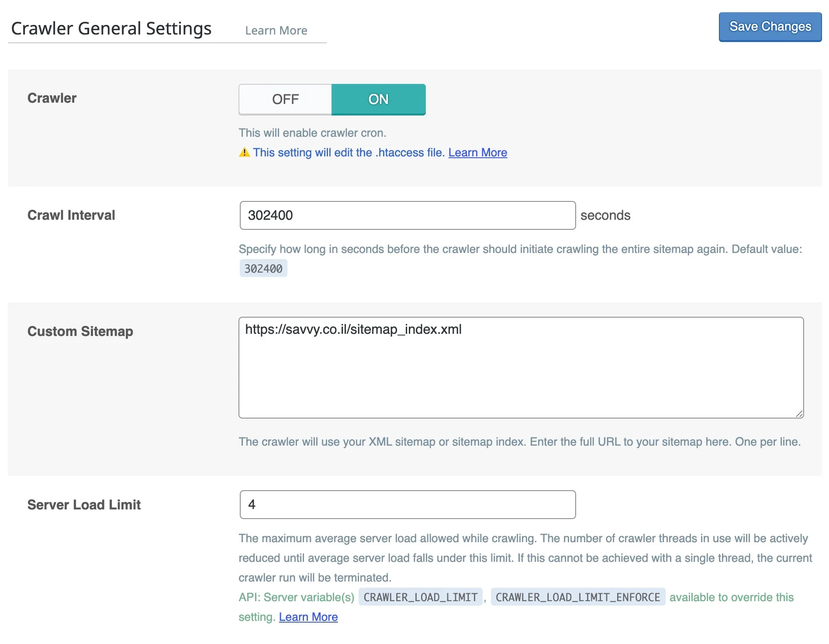The image size is (829, 644).
Task: Click the 'seconds' unit text
Action: 605,215
